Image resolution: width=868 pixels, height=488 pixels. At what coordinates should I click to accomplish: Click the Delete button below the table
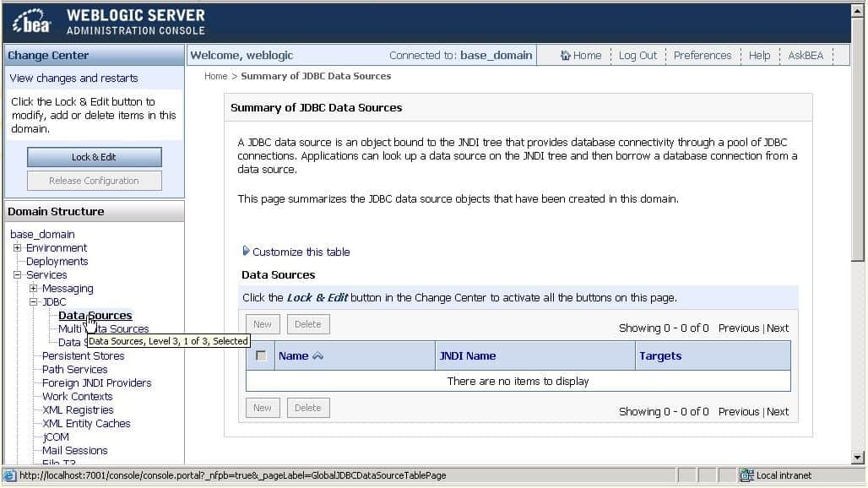click(x=308, y=408)
